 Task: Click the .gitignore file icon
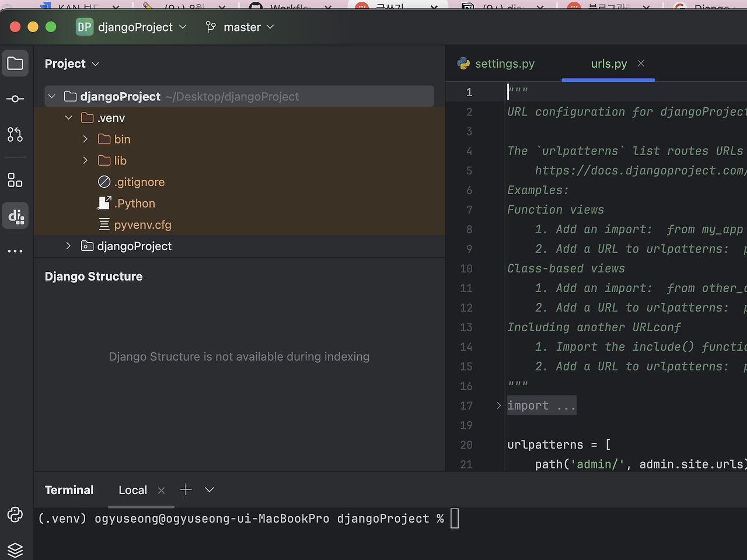(104, 182)
